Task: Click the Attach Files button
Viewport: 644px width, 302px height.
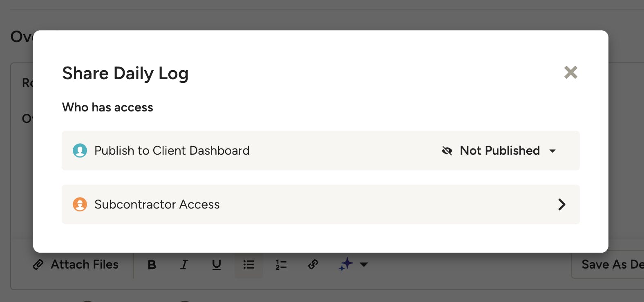Action: [76, 264]
